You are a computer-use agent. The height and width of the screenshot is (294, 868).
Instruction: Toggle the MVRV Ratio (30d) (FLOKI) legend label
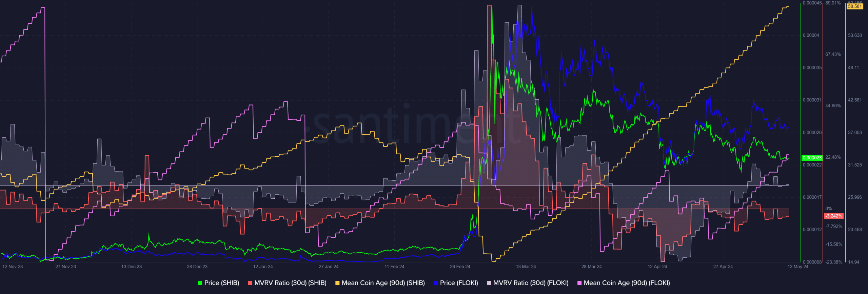click(531, 283)
